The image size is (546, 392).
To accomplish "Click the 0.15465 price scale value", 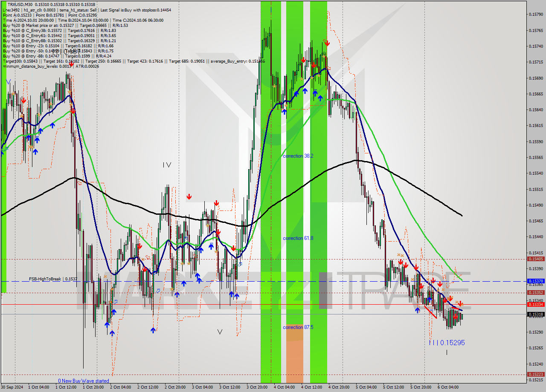I will tap(536, 221).
